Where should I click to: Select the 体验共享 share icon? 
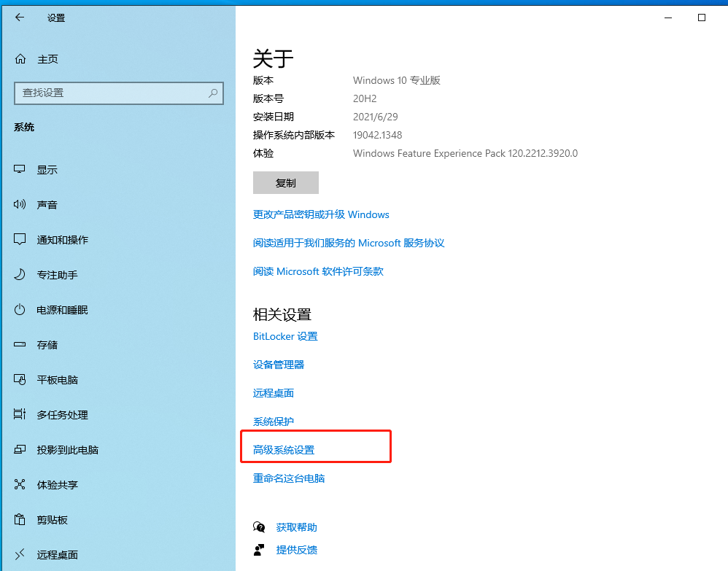20,485
